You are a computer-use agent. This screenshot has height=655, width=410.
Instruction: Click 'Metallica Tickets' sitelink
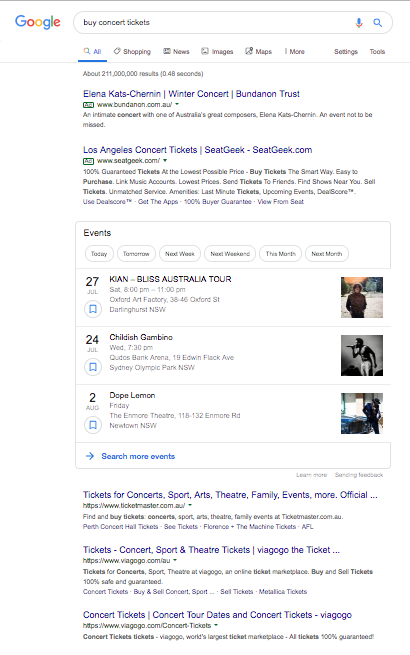point(283,592)
